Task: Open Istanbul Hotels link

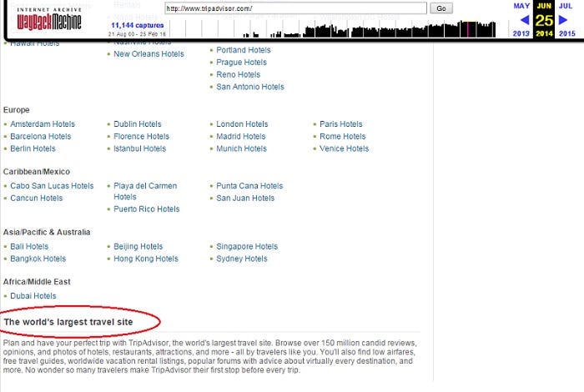Action: click(139, 148)
